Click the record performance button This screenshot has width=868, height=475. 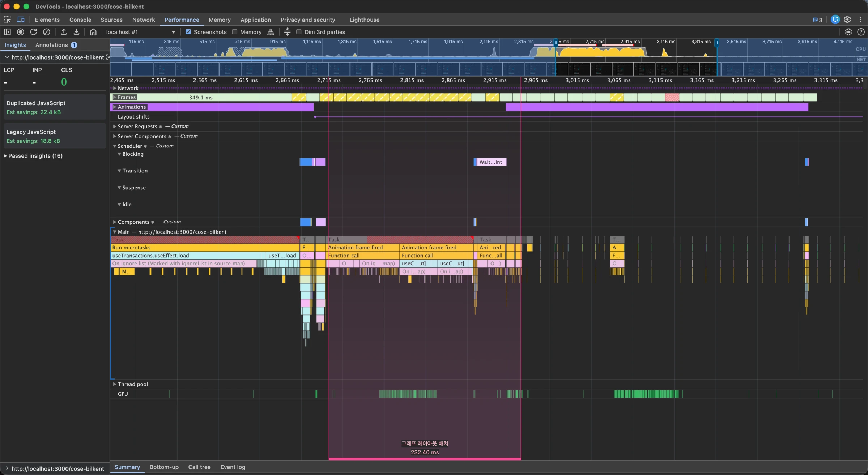pos(21,32)
